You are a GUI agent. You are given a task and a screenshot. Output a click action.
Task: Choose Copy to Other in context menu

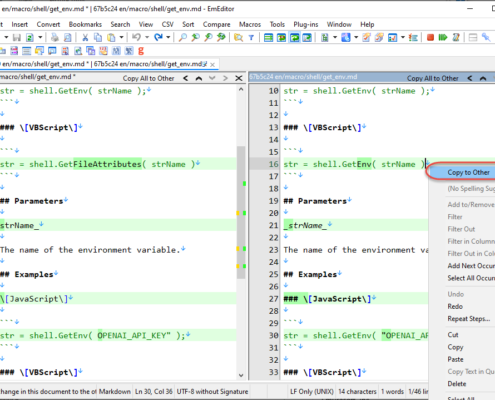[468, 172]
